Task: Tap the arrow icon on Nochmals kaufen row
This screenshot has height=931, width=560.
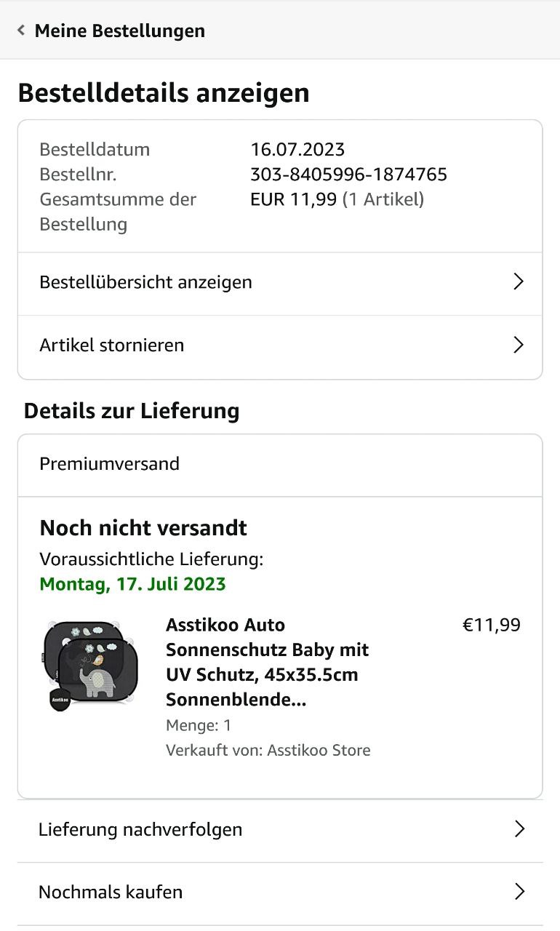Action: (x=519, y=892)
